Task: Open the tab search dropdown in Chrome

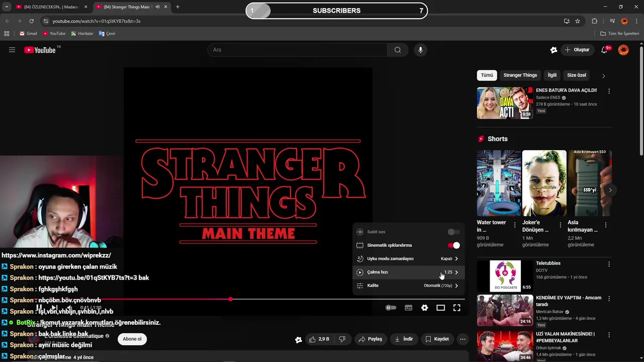Action: pyautogui.click(x=7, y=7)
